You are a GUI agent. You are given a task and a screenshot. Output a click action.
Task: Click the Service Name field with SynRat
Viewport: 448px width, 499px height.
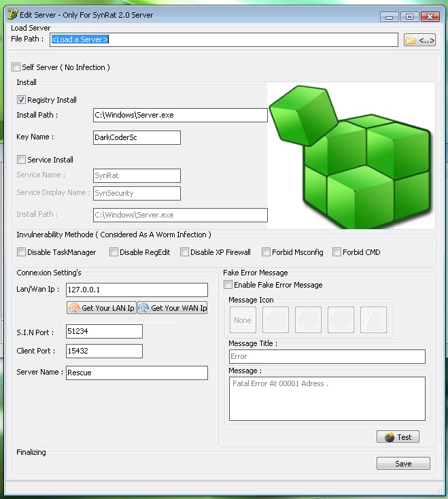pos(137,175)
